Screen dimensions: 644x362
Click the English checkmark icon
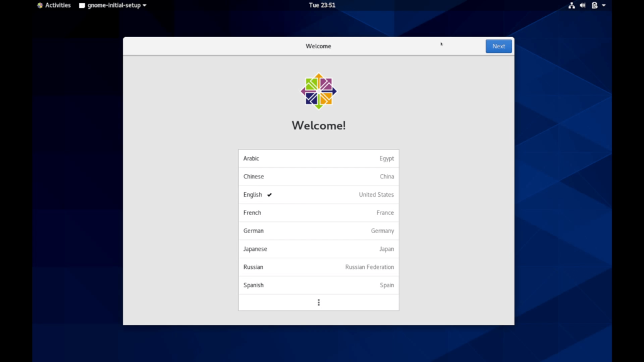point(269,195)
